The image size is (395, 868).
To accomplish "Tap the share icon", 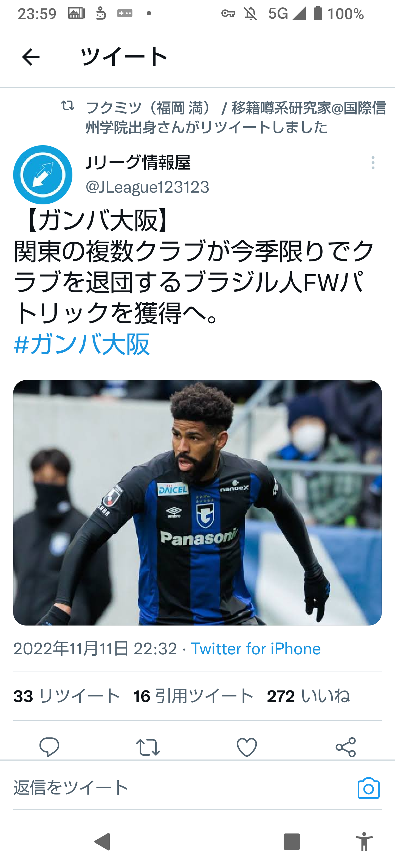I will click(346, 747).
